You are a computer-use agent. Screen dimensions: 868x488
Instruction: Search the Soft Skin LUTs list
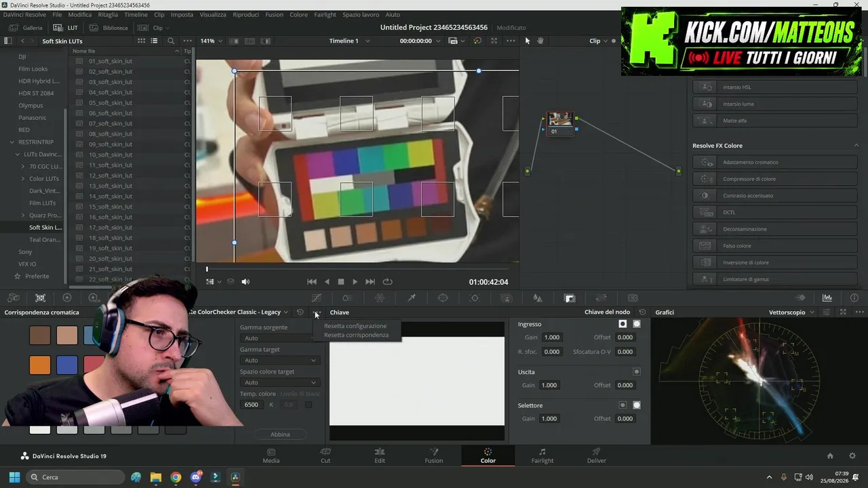click(x=171, y=41)
